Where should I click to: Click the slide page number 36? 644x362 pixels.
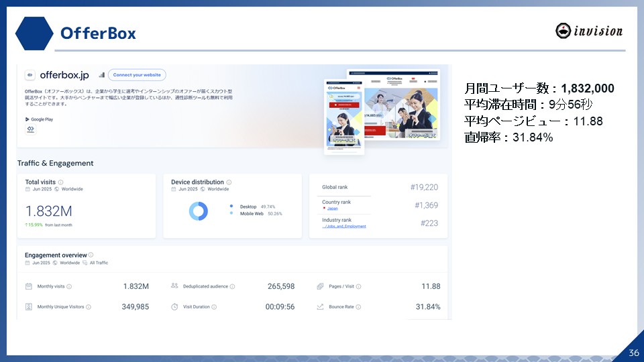[x=634, y=353]
